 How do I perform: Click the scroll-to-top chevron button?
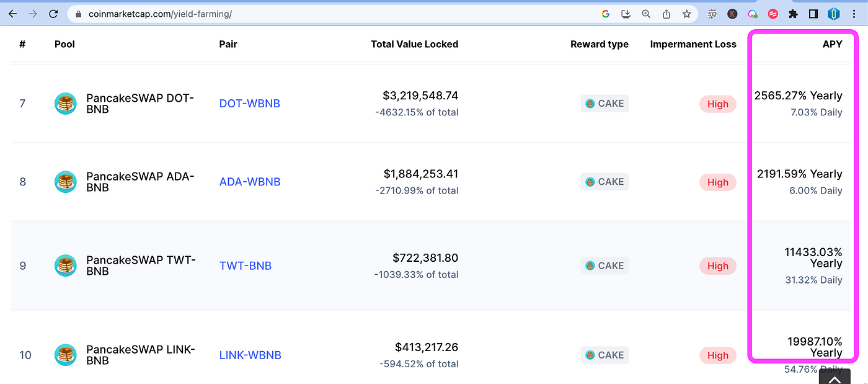835,378
